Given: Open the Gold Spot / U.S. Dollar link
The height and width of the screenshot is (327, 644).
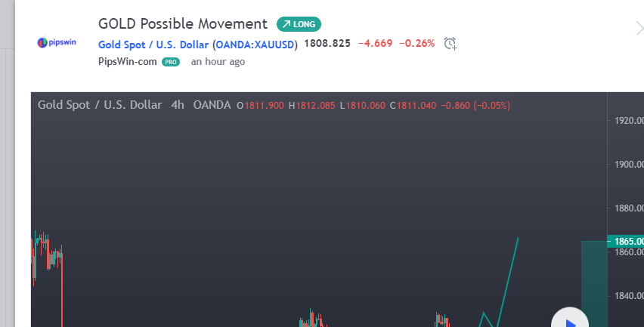Looking at the screenshot, I should point(153,44).
